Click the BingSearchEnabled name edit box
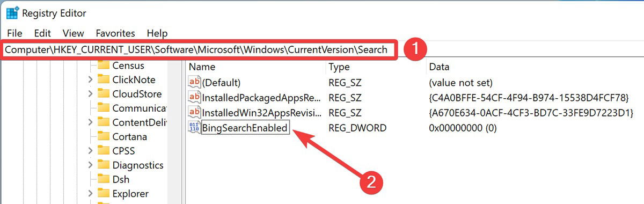Image resolution: width=644 pixels, height=204 pixels. coord(245,128)
